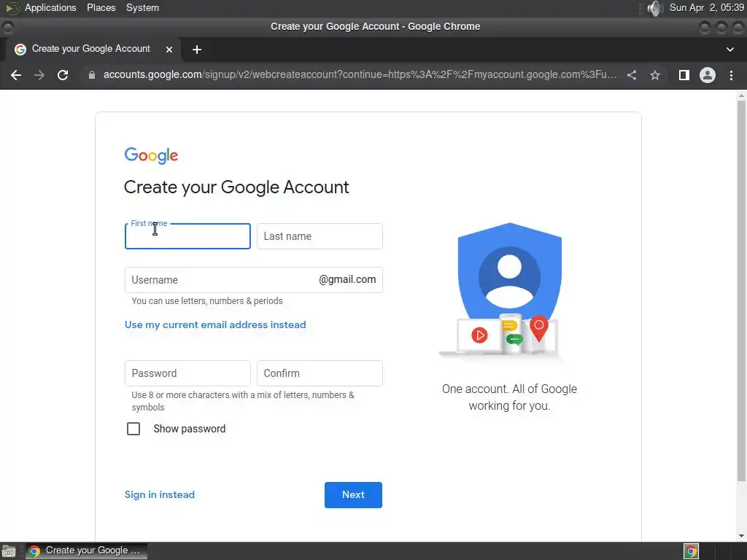Viewport: 747px width, 560px height.
Task: Open the Applications menu
Action: pyautogui.click(x=50, y=7)
